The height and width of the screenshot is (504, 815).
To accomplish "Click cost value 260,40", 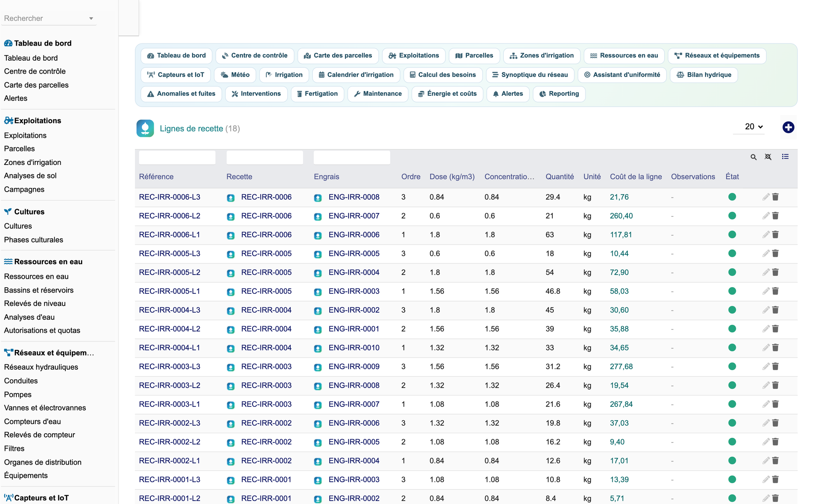I will click(621, 216).
